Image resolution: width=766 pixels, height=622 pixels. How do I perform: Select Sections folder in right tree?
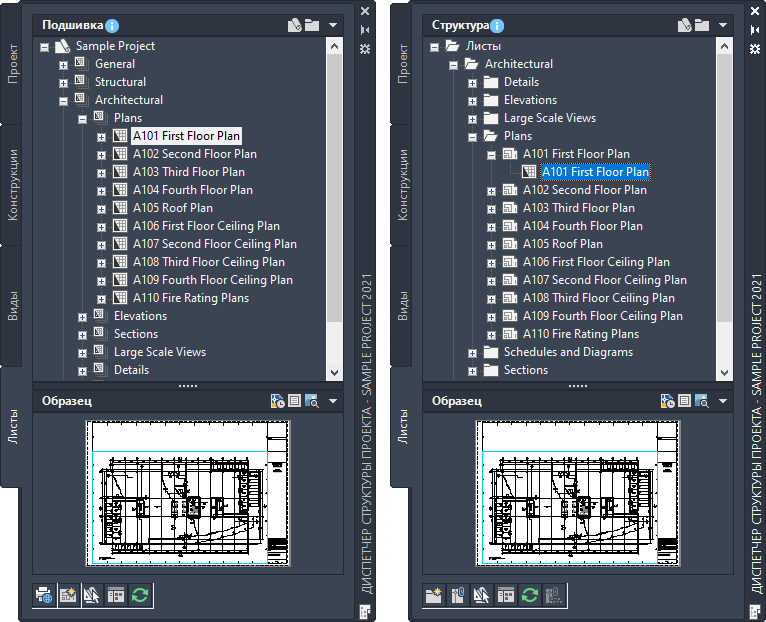point(526,370)
